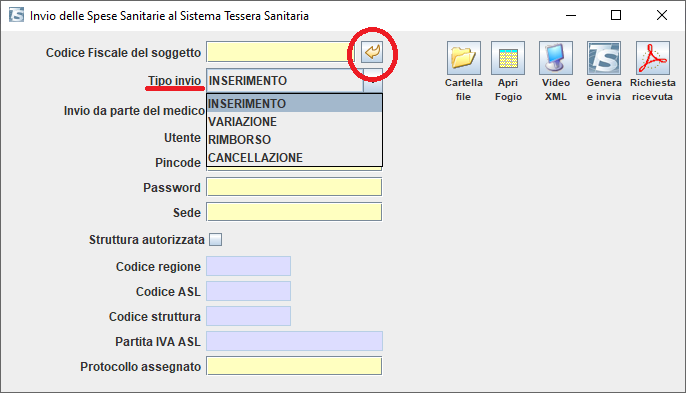Click the Genera e invia icon
Viewport: 686px width, 393px height.
click(604, 58)
